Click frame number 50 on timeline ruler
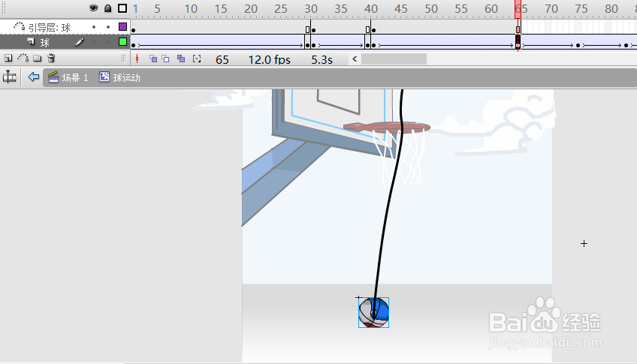The width and height of the screenshot is (637, 364). pos(431,8)
